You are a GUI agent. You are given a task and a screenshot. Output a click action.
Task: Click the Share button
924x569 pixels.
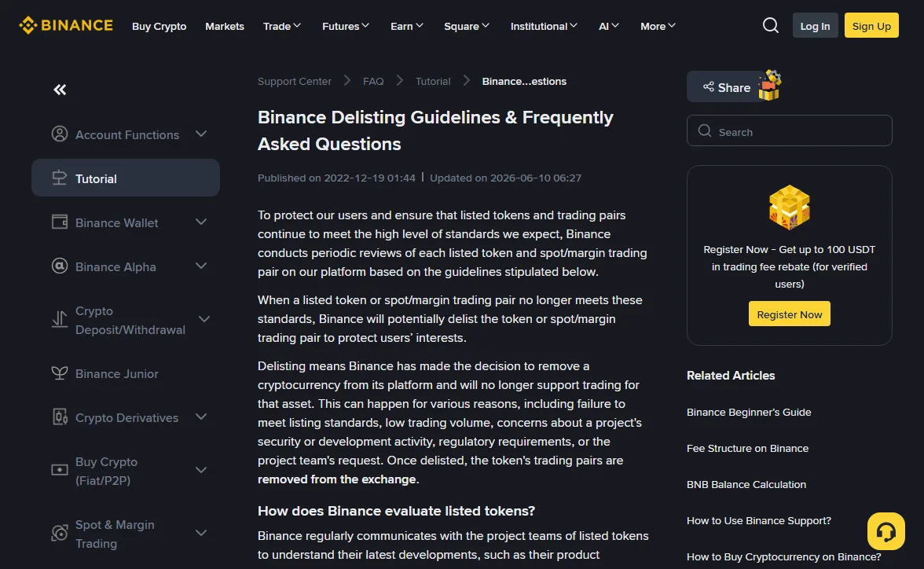coord(728,86)
